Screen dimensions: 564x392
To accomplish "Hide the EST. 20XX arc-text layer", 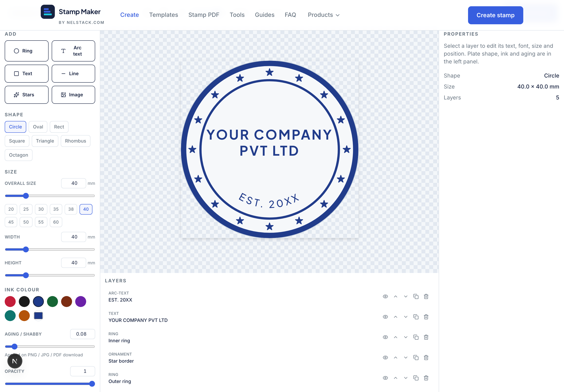I will pos(385,296).
